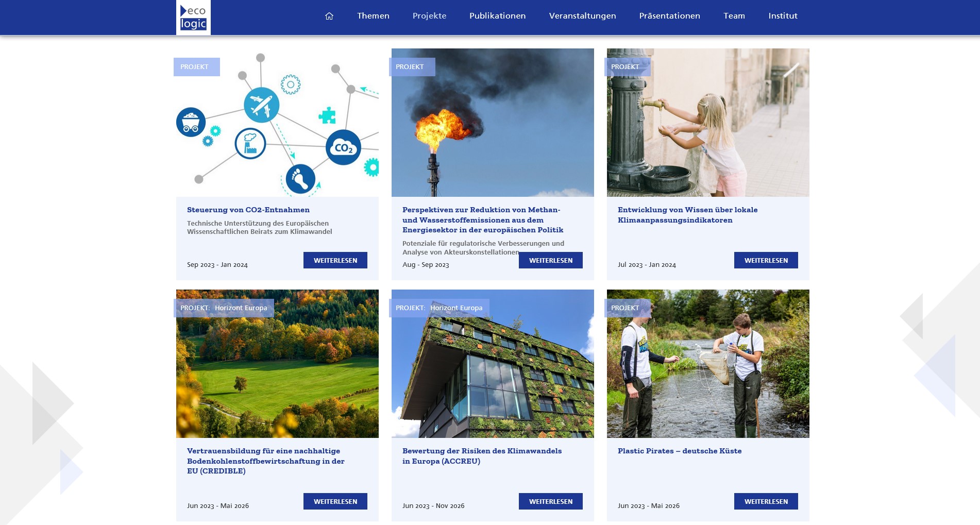Click Weiterlesen for CREDIBLE project

pos(335,501)
